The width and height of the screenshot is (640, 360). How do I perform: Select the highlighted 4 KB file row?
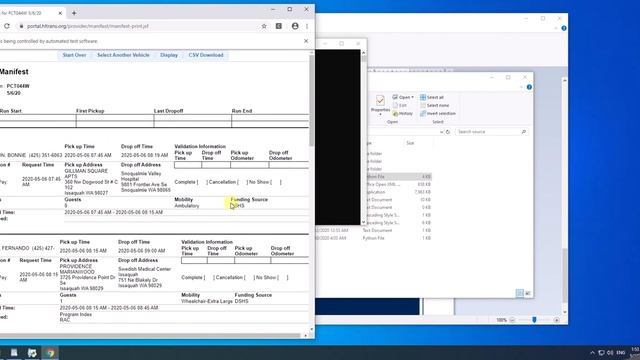coord(399,177)
